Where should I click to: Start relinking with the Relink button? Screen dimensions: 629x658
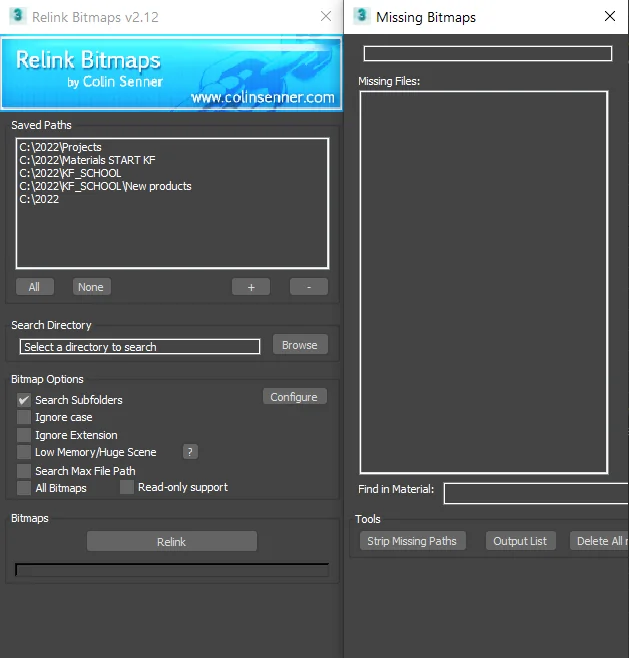tap(172, 541)
